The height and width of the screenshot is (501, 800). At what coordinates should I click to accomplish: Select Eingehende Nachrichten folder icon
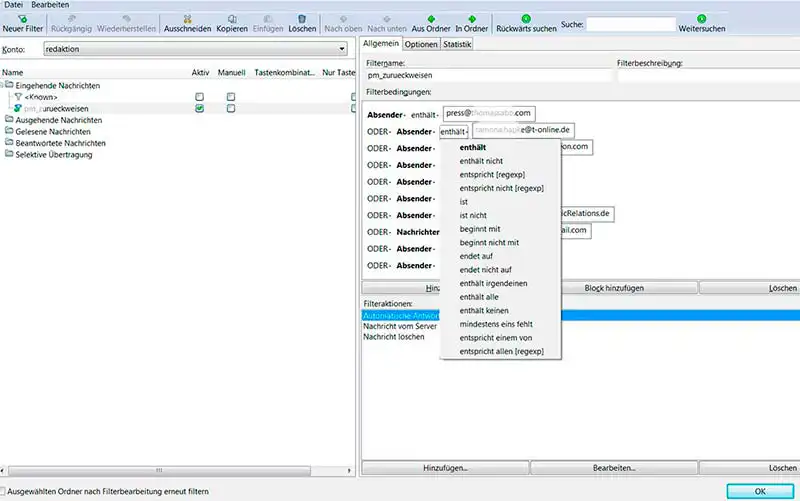tap(9, 85)
